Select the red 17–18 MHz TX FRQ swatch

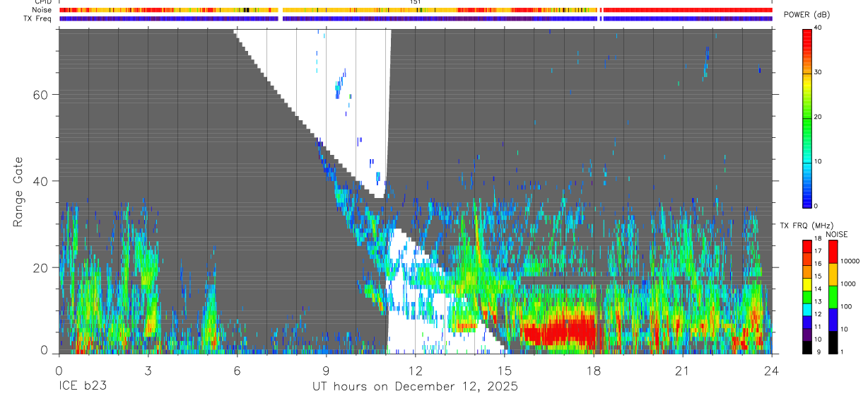coord(807,246)
